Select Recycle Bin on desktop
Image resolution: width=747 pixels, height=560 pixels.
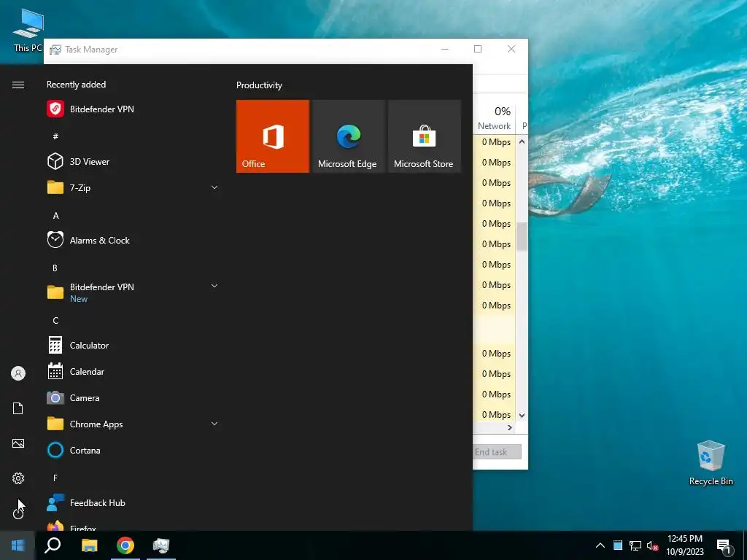click(711, 463)
